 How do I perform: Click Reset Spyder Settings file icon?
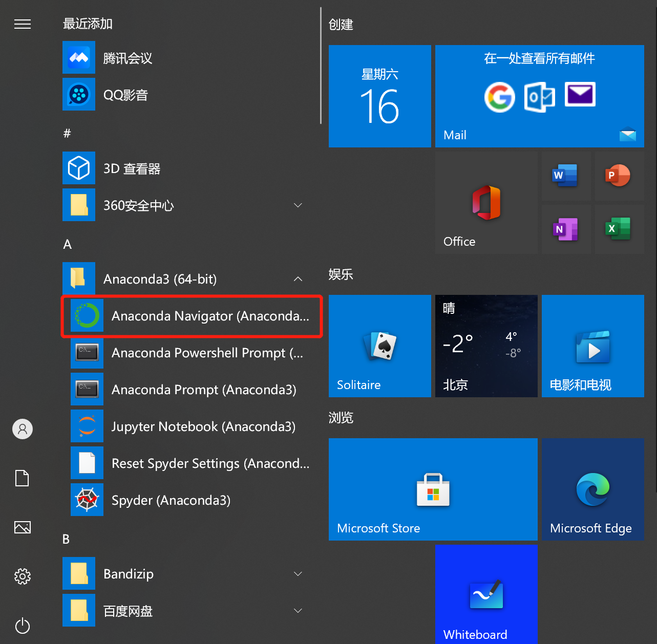[x=87, y=463]
